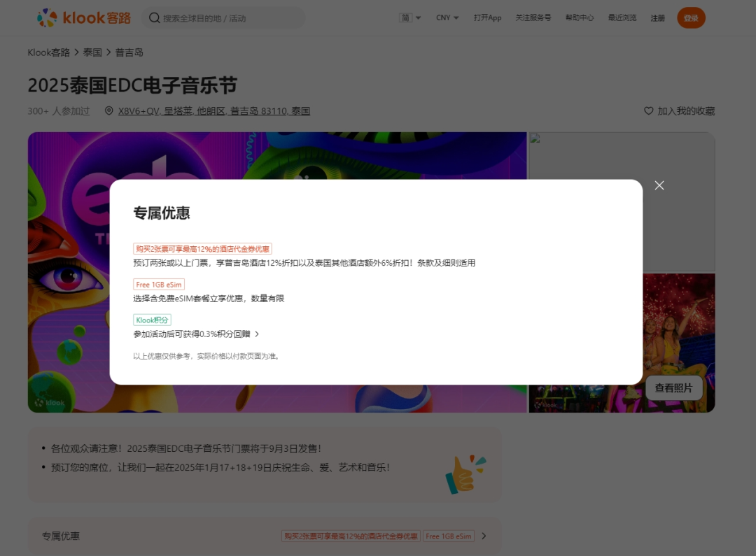Click the 预订您的席位 notice line
Viewport: 756px width, 556px height.
[220, 467]
